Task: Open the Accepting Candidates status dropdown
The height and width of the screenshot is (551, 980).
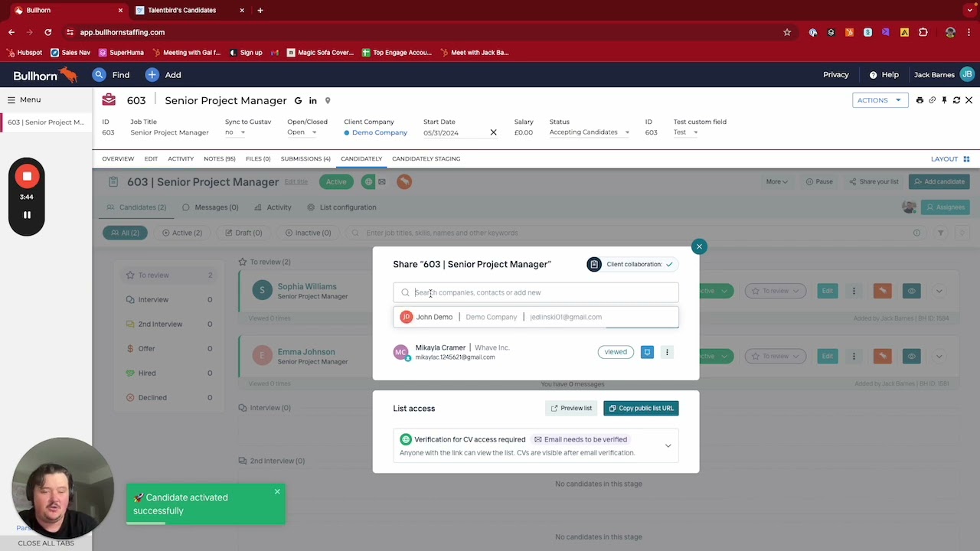Action: coord(589,132)
